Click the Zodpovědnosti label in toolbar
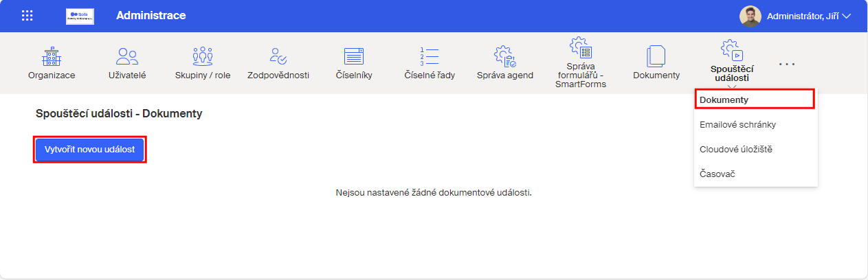The width and height of the screenshot is (868, 280). [x=278, y=75]
